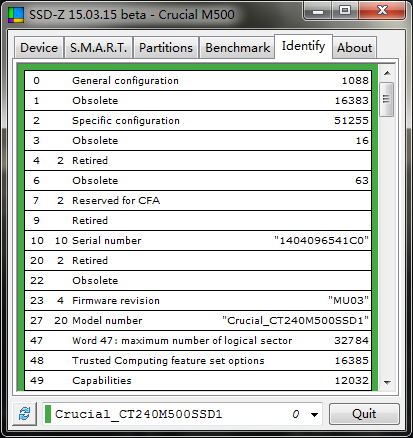Open the S.M.A.R.T. tab
413x438 pixels.
99,48
